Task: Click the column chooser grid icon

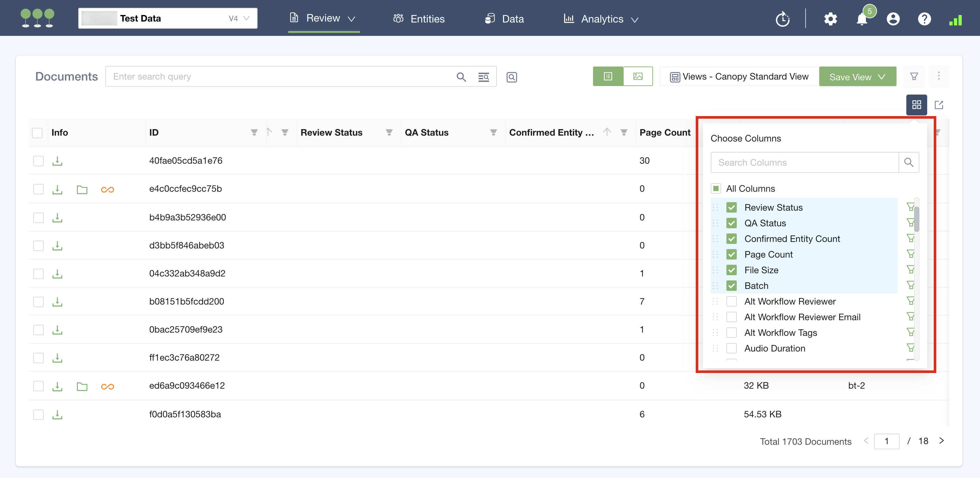Action: coord(916,105)
